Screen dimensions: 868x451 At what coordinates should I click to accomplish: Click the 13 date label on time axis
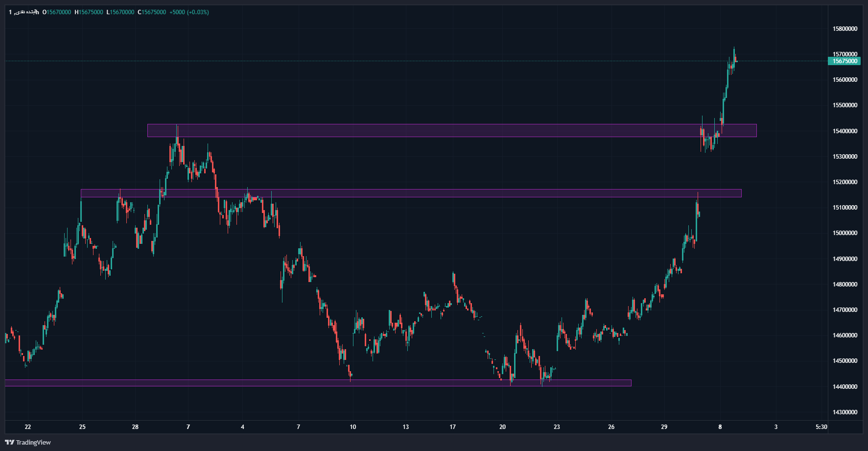click(x=405, y=427)
